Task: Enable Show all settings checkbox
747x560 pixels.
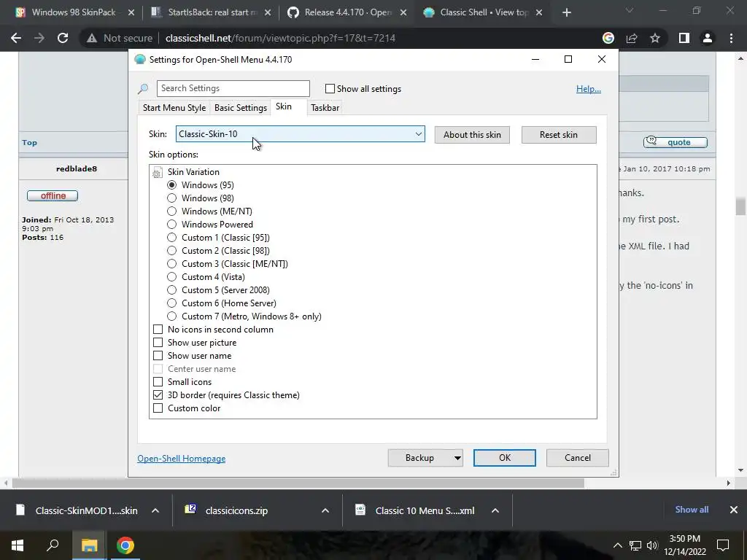Action: (x=330, y=88)
